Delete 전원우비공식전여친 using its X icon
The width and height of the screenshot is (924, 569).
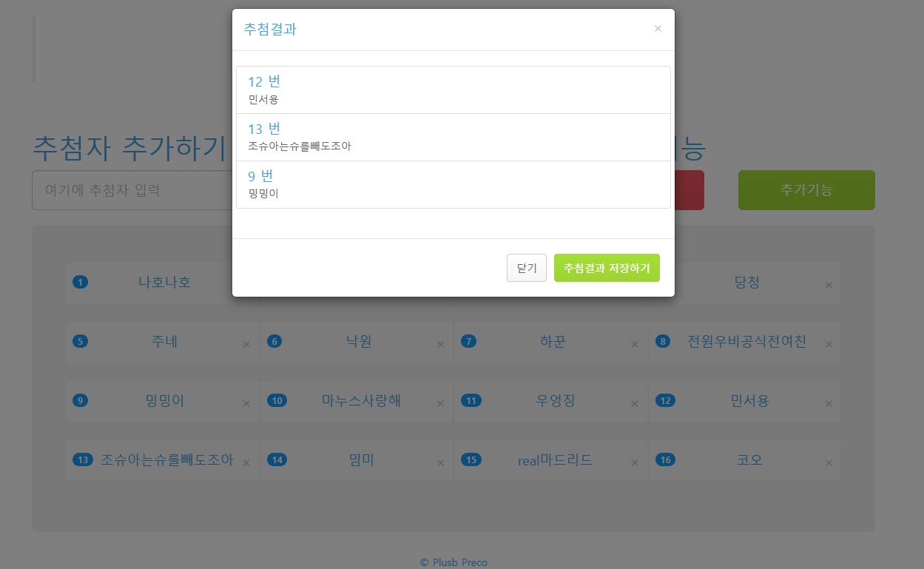pos(829,344)
